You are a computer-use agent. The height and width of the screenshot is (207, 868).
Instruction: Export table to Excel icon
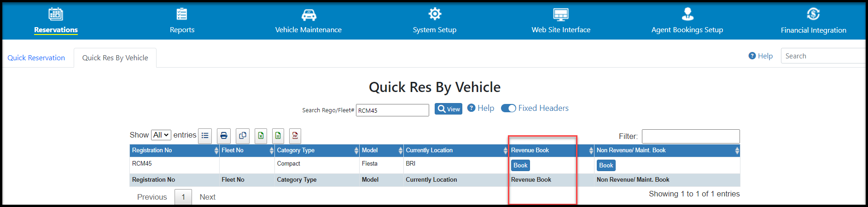(x=261, y=136)
